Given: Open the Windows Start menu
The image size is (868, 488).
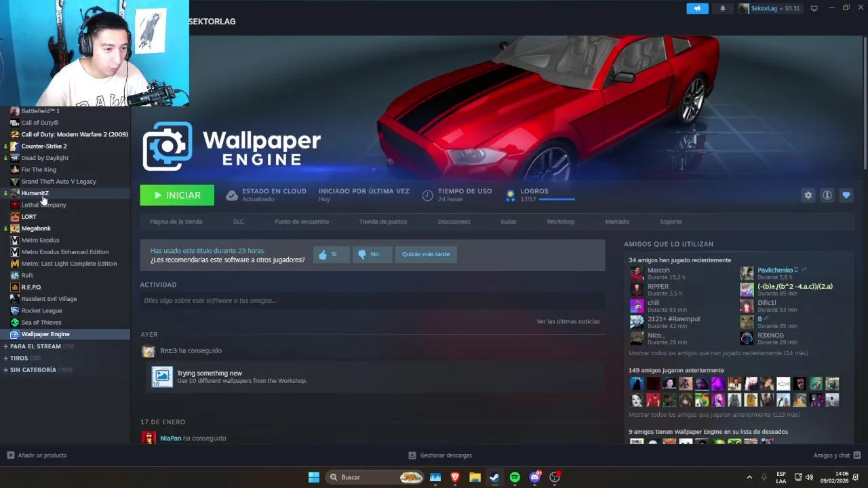Looking at the screenshot, I should [314, 477].
